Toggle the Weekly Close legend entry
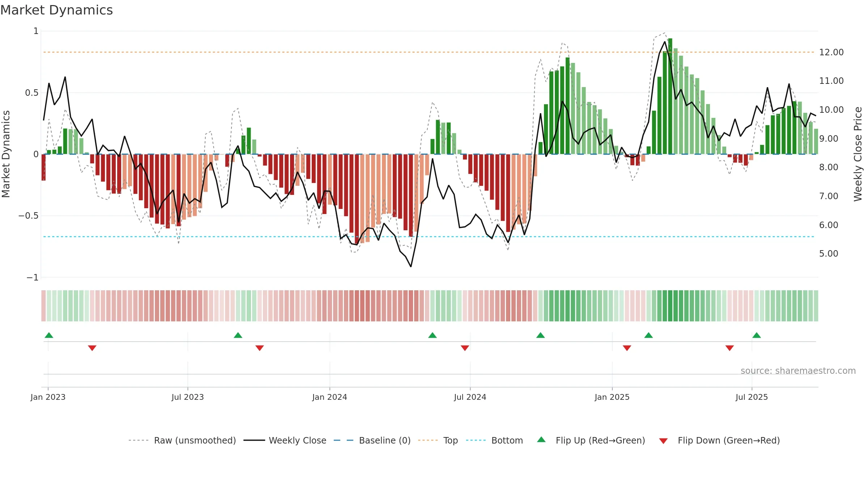This screenshot has width=868, height=488. point(285,440)
